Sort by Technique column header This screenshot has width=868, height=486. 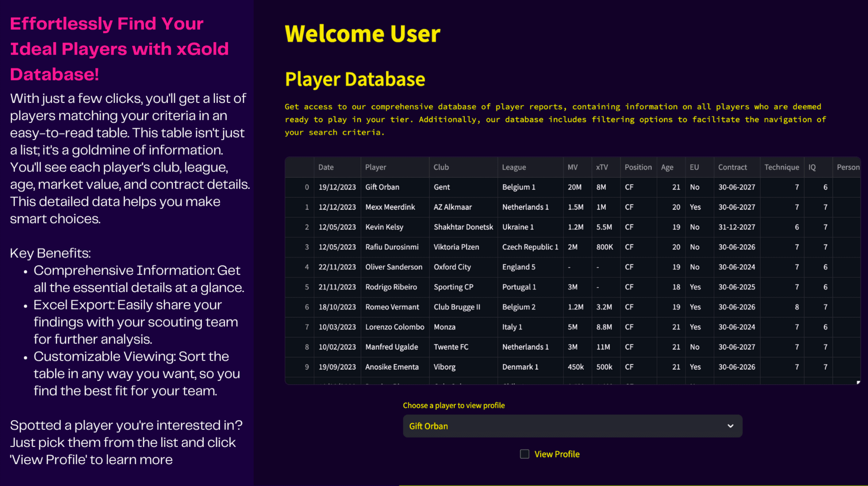click(x=782, y=167)
